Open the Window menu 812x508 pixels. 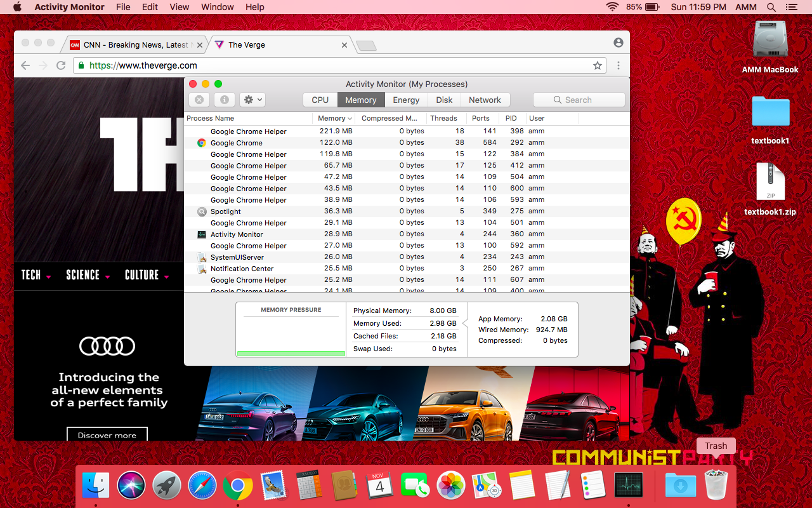[218, 7]
